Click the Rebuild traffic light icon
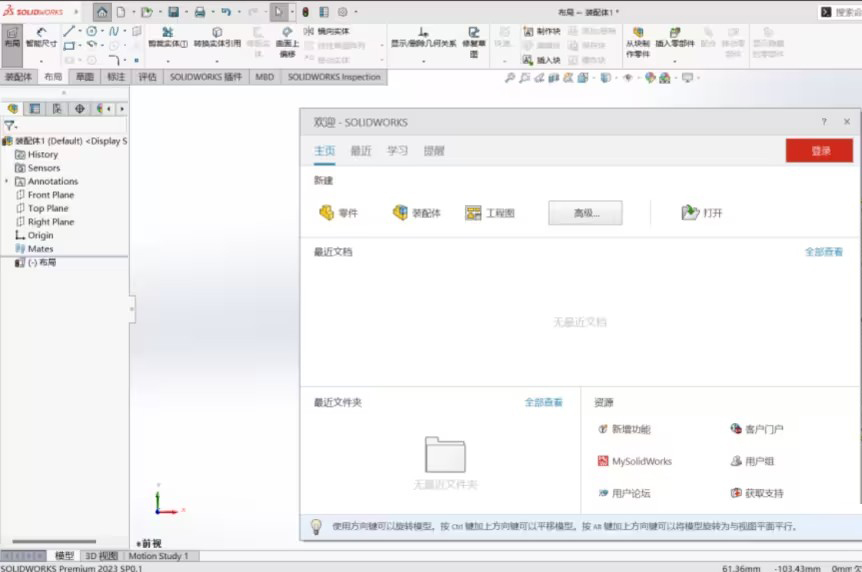Viewport: 862px width, 572px height. click(306, 12)
